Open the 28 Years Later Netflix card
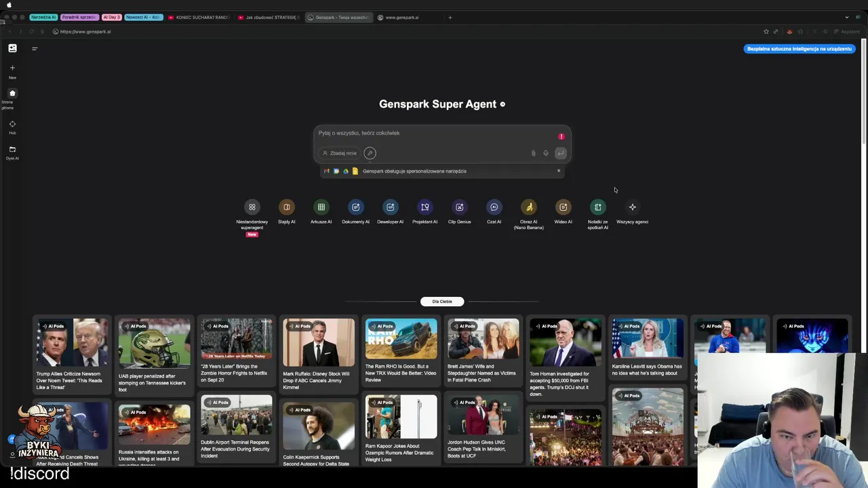The height and width of the screenshot is (488, 868). pyautogui.click(x=236, y=352)
